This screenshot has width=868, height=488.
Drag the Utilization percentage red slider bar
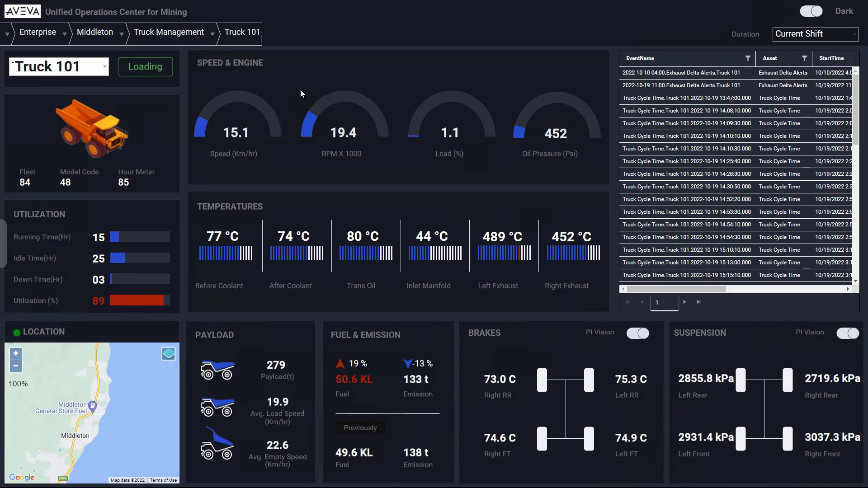tap(137, 300)
